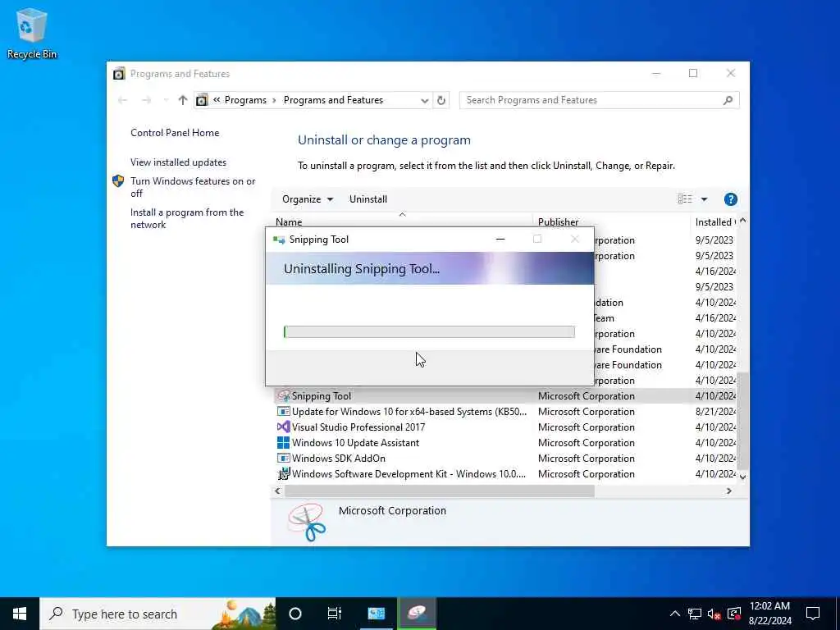Click the Windows Software Development Kit icon

coord(283,473)
